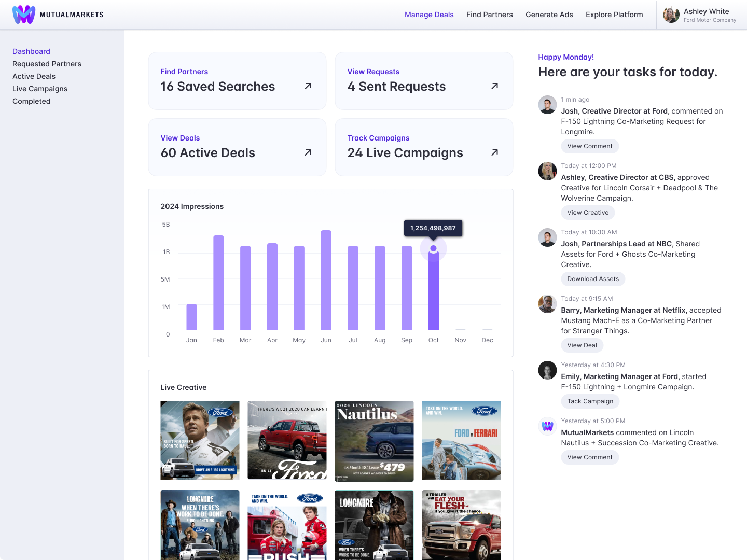Click Josh's avatar next to the Ford comment
The height and width of the screenshot is (560, 747).
(x=547, y=105)
